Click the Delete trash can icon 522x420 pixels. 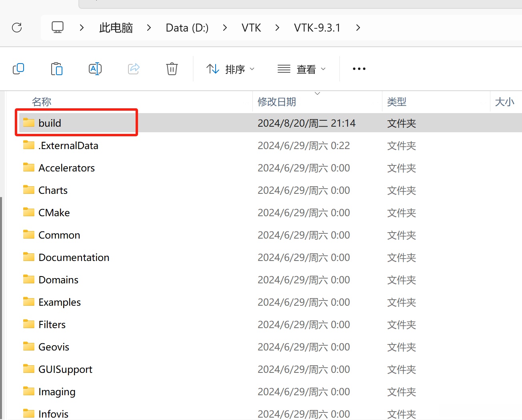pyautogui.click(x=172, y=69)
